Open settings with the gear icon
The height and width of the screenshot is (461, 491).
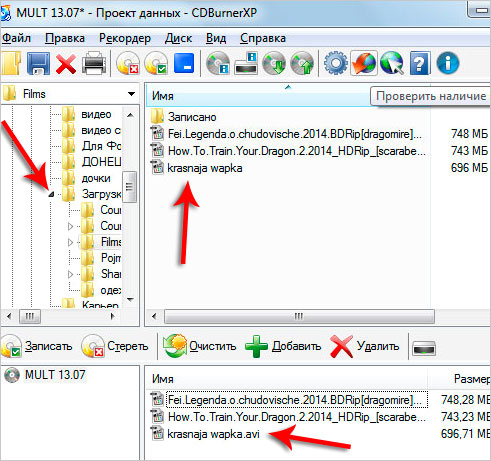[x=336, y=63]
